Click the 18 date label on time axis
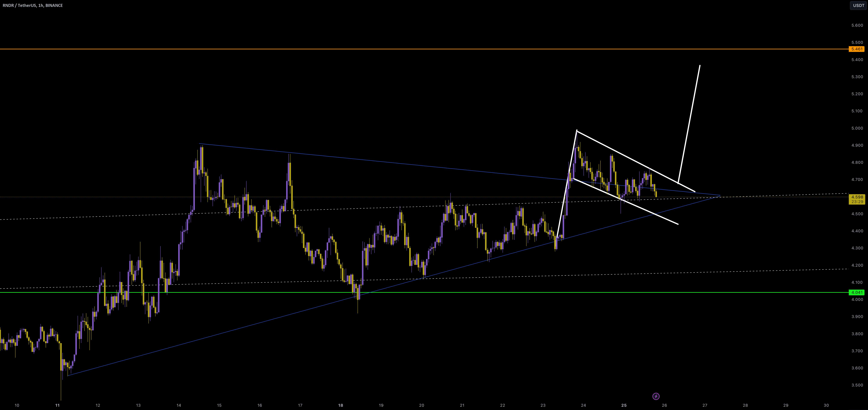This screenshot has height=410, width=868. click(x=340, y=405)
